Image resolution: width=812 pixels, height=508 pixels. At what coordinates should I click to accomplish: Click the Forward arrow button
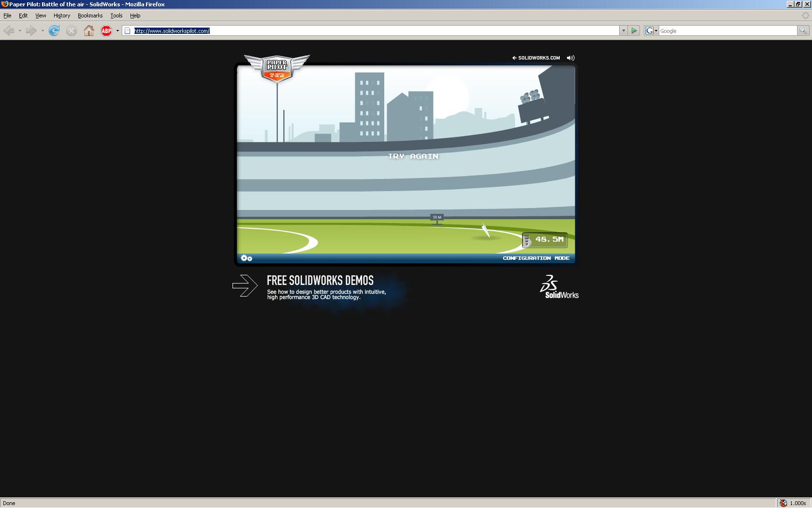(x=31, y=31)
